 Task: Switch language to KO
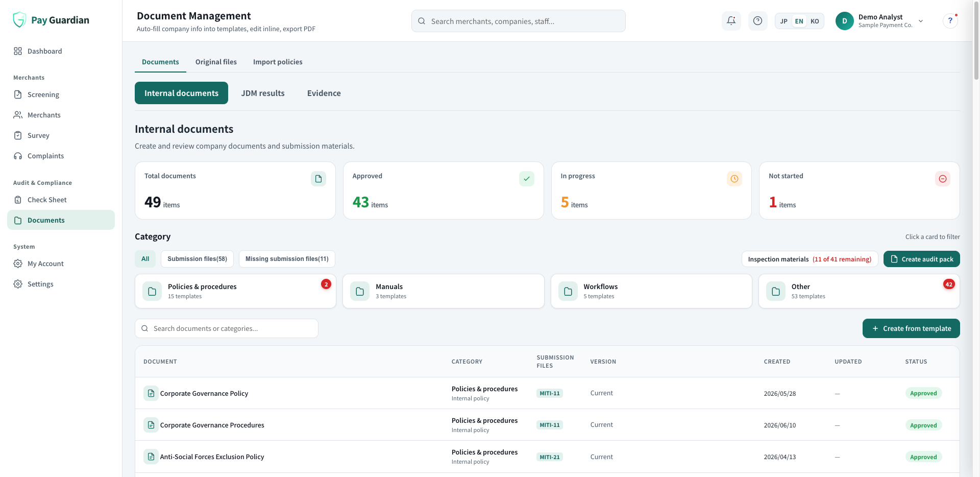click(815, 21)
